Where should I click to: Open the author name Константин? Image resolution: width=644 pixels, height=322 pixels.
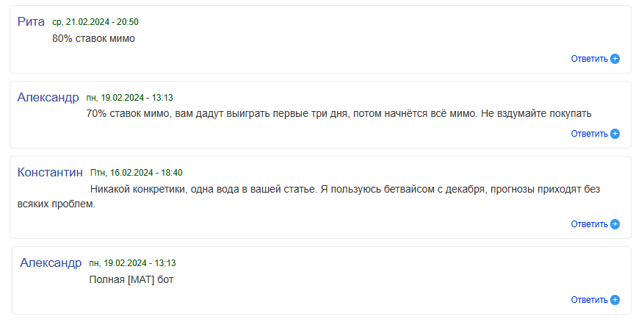click(50, 173)
